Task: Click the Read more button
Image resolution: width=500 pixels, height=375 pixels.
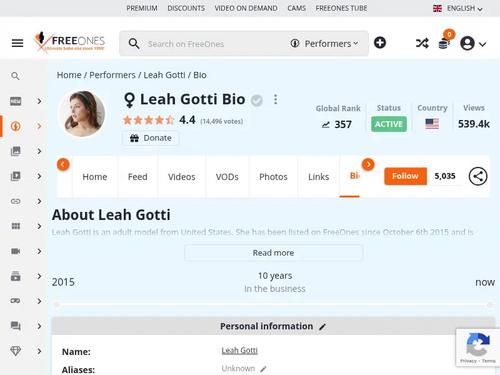Action: [273, 253]
